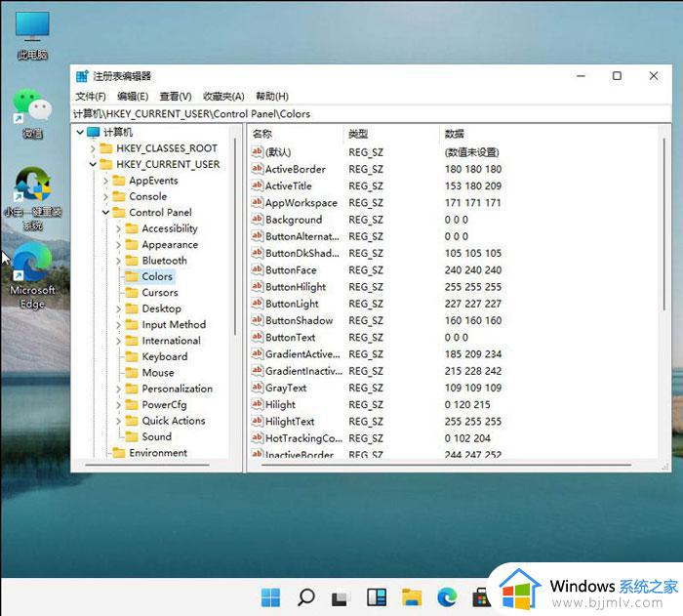Image resolution: width=683 pixels, height=616 pixels.
Task: Click the data value 153 180 209
Action: click(473, 185)
